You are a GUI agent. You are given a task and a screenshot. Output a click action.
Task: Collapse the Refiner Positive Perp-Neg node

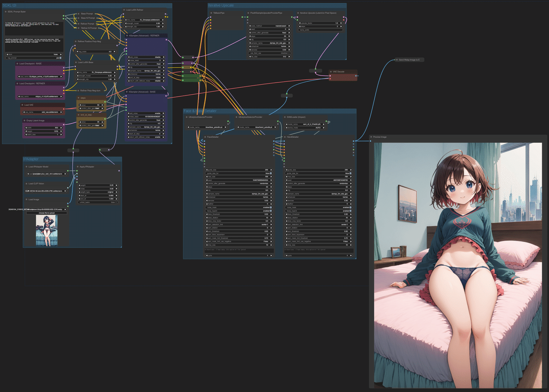(x=75, y=41)
